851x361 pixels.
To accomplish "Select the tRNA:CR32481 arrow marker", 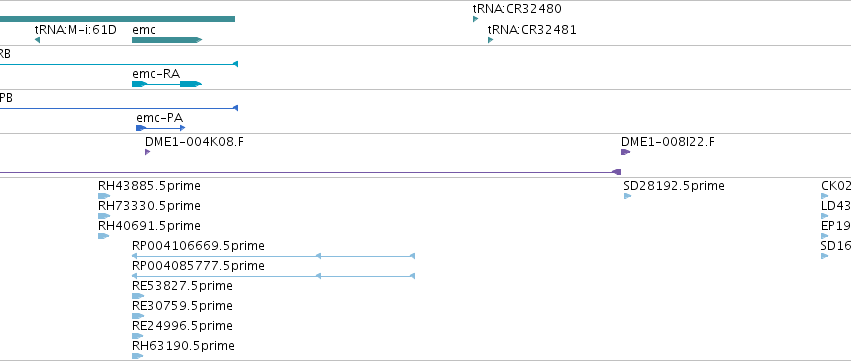I will click(491, 40).
